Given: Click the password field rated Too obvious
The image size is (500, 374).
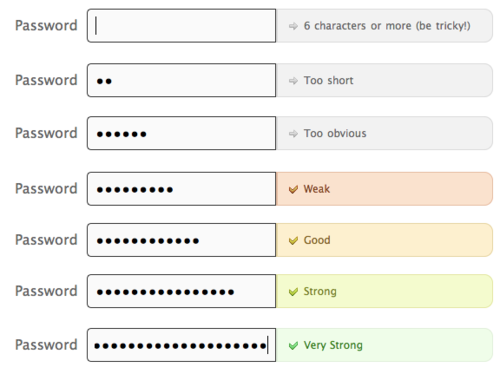Looking at the screenshot, I should tap(182, 133).
